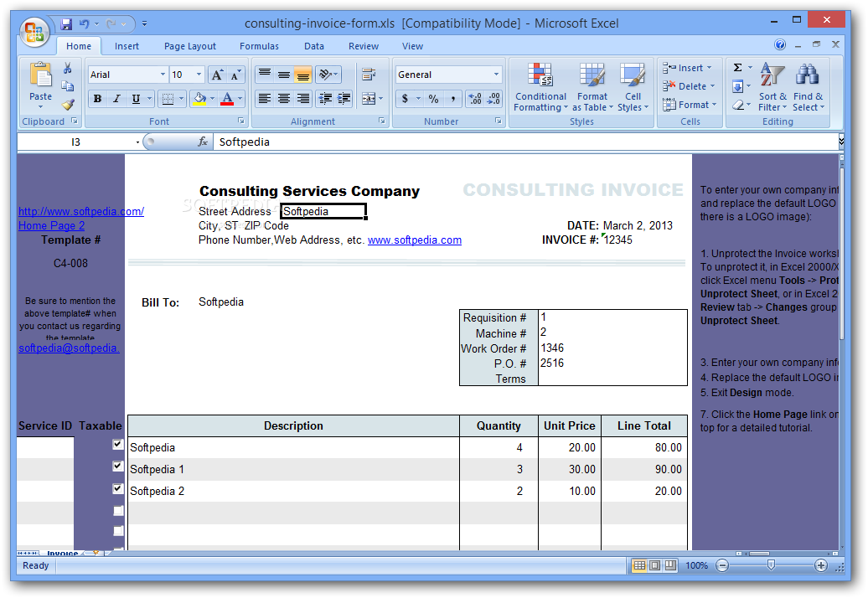This screenshot has width=868, height=598.
Task: Activate the Format Painter brush
Action: 68,104
